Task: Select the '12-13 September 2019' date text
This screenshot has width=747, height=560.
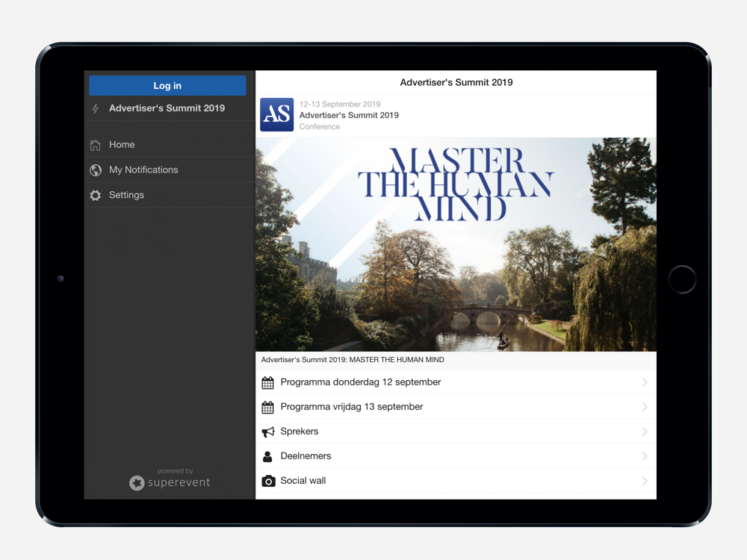Action: (x=340, y=105)
